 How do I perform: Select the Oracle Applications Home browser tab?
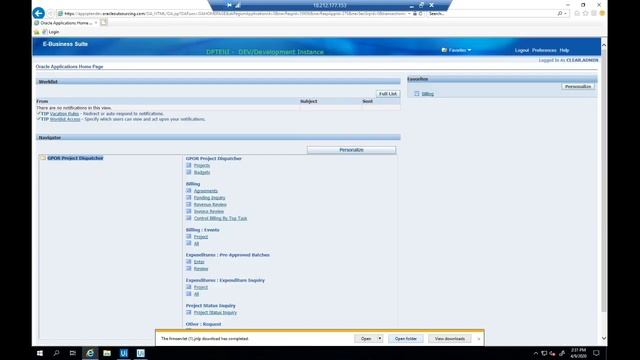pyautogui.click(x=65, y=23)
